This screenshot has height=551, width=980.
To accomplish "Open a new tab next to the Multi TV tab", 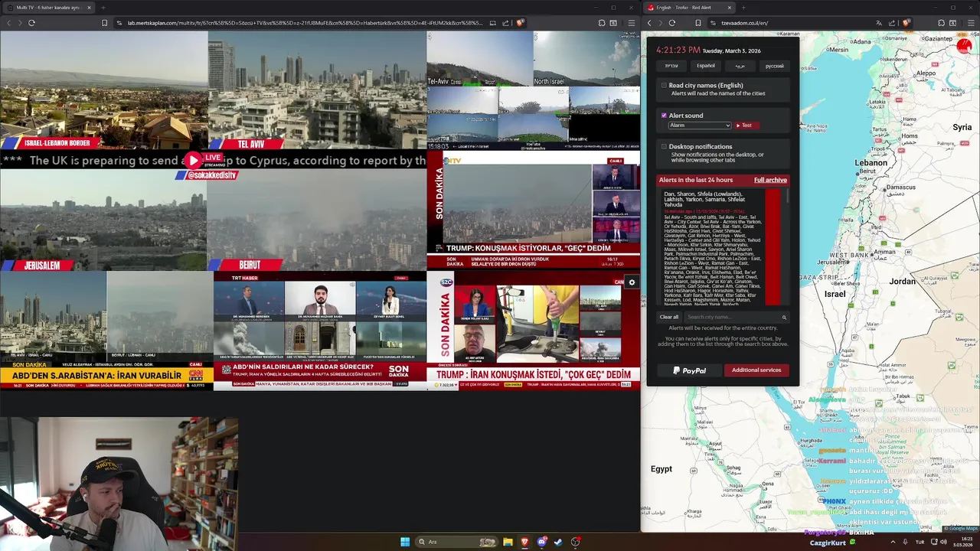I will coord(103,8).
